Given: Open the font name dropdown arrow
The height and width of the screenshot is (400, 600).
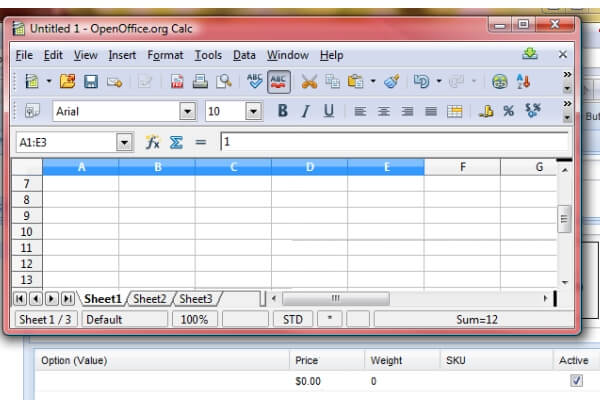Looking at the screenshot, I should [188, 111].
